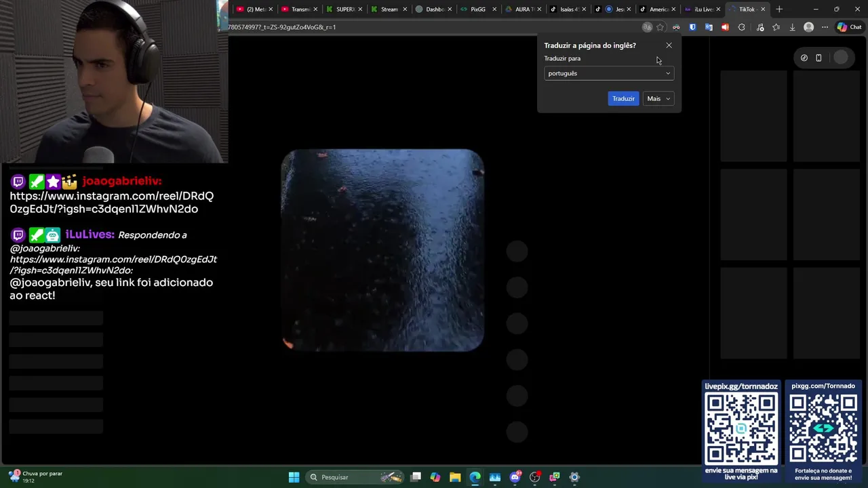Expand the Mais options dropdown

point(658,99)
